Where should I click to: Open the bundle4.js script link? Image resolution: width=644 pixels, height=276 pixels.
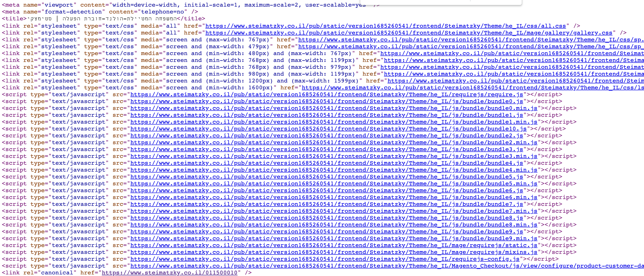pyautogui.click(x=327, y=163)
